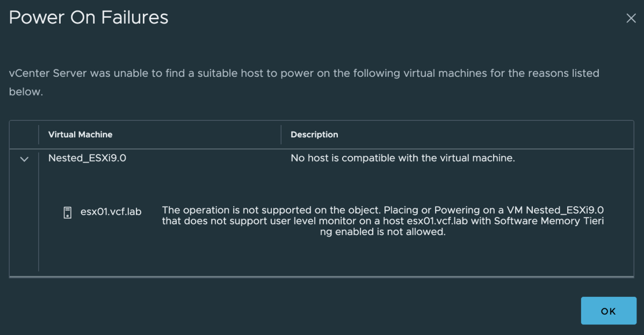The width and height of the screenshot is (644, 335).
Task: Click the 'No host is compatible' description text
Action: (402, 158)
